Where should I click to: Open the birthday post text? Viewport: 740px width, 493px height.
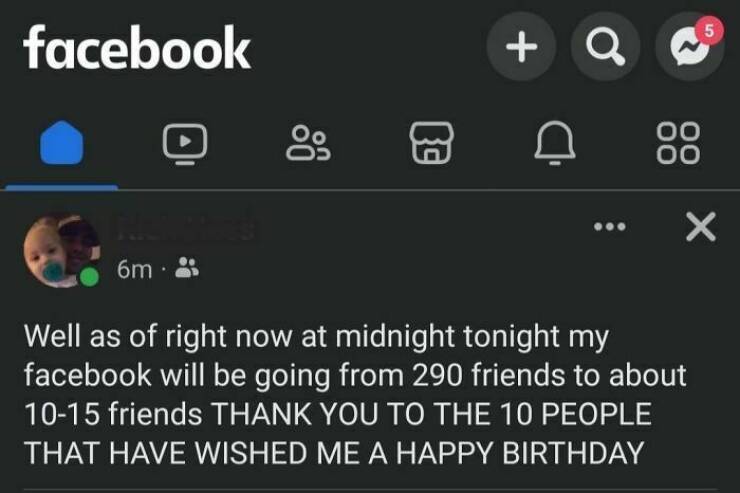(355, 394)
